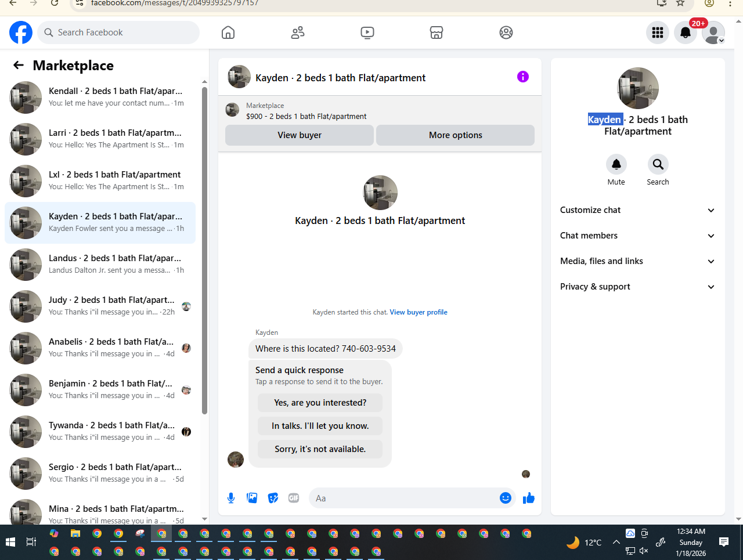The width and height of the screenshot is (743, 560).
Task: Click Kayden's sender avatar beside quick responses
Action: pyautogui.click(x=236, y=460)
